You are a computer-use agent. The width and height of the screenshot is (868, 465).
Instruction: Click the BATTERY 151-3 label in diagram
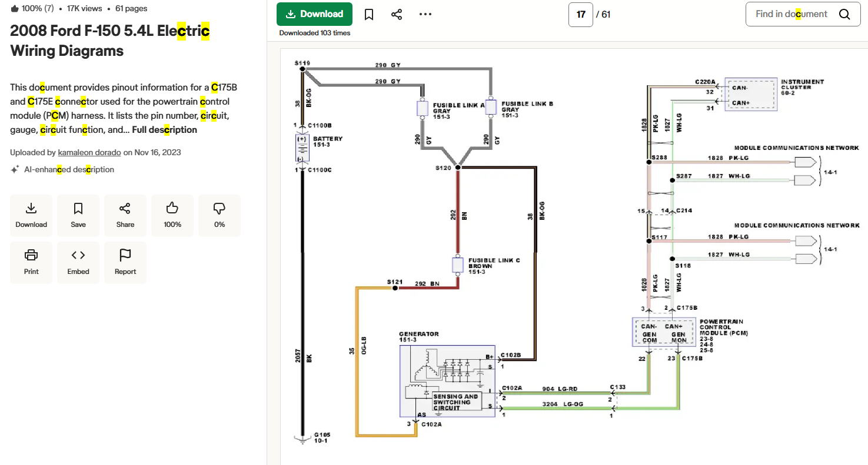coord(328,142)
